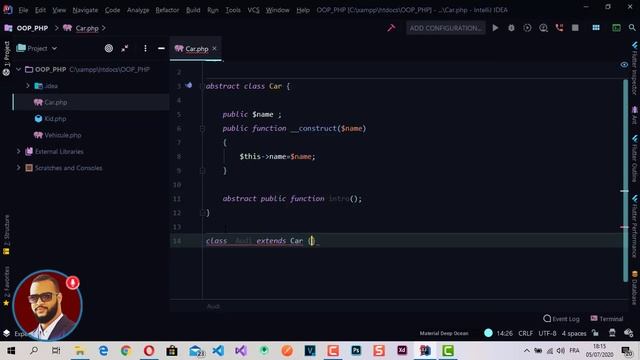This screenshot has width=640, height=360.
Task: Open the Edit menu
Action: tap(40, 10)
